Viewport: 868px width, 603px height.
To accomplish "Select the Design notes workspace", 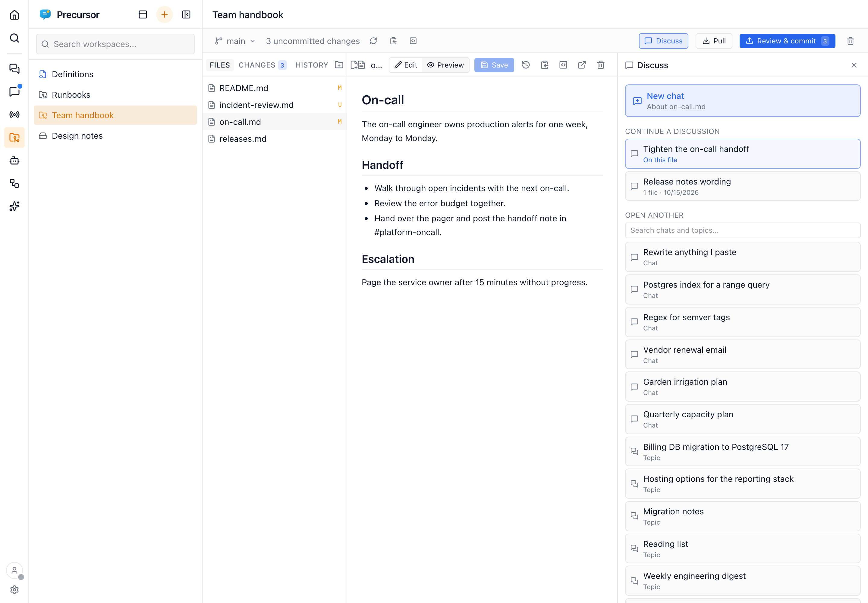I will 115,136.
